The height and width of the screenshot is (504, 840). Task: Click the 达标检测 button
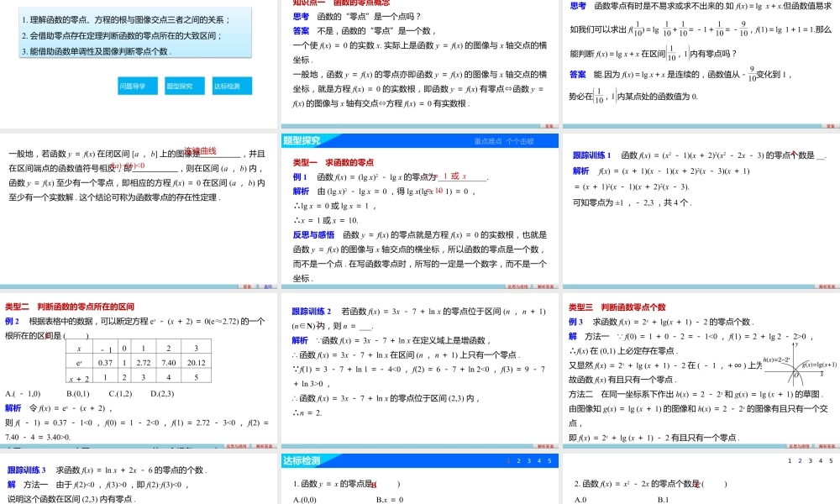coord(232,86)
